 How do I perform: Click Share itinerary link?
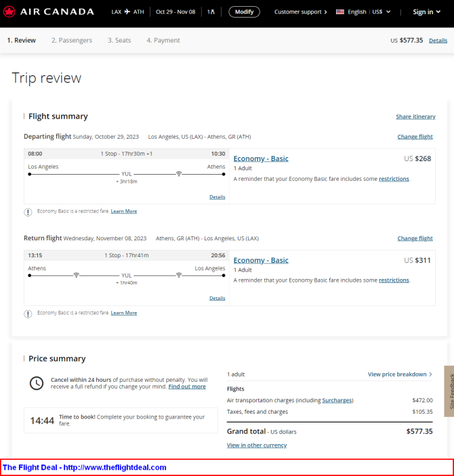tap(415, 116)
